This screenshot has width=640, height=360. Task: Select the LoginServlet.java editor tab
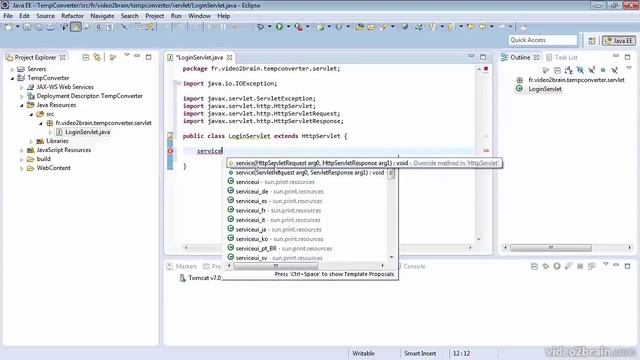click(x=200, y=58)
